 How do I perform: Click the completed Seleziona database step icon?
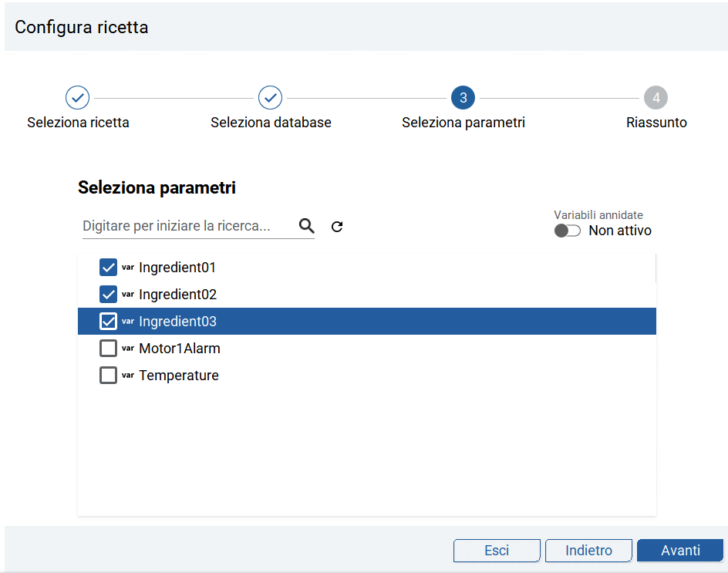(x=270, y=97)
